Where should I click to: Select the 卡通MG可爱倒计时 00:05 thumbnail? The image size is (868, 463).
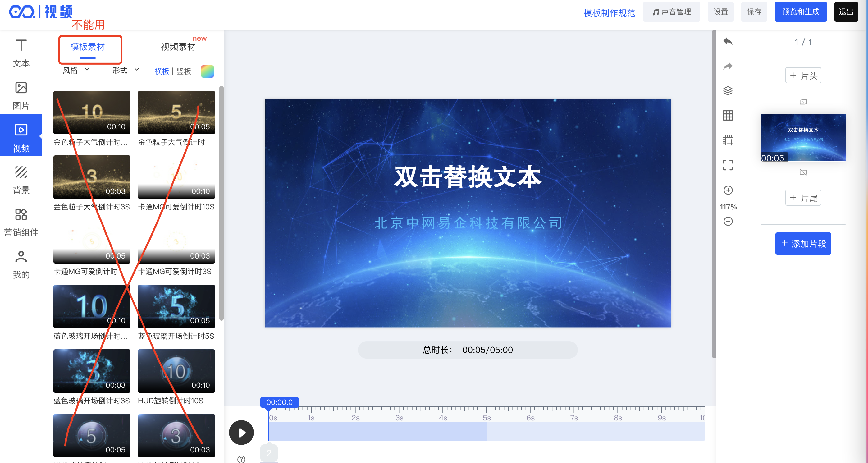tap(92, 242)
